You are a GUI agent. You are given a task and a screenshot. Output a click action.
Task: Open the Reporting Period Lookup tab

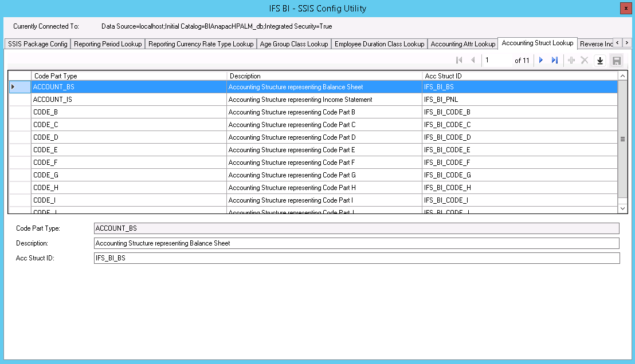(108, 44)
